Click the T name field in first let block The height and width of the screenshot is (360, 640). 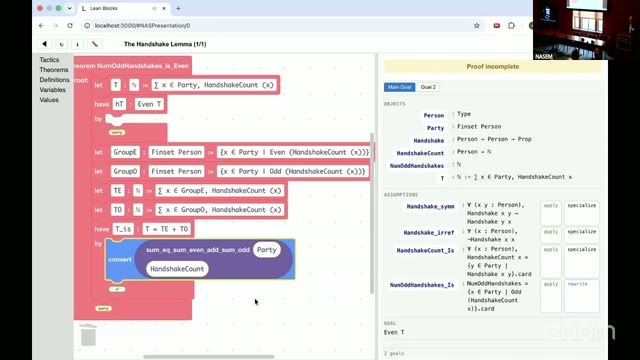[116, 85]
